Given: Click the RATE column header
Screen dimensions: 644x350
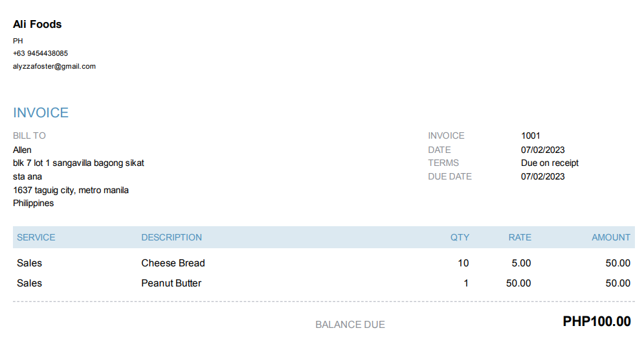Looking at the screenshot, I should [x=520, y=237].
